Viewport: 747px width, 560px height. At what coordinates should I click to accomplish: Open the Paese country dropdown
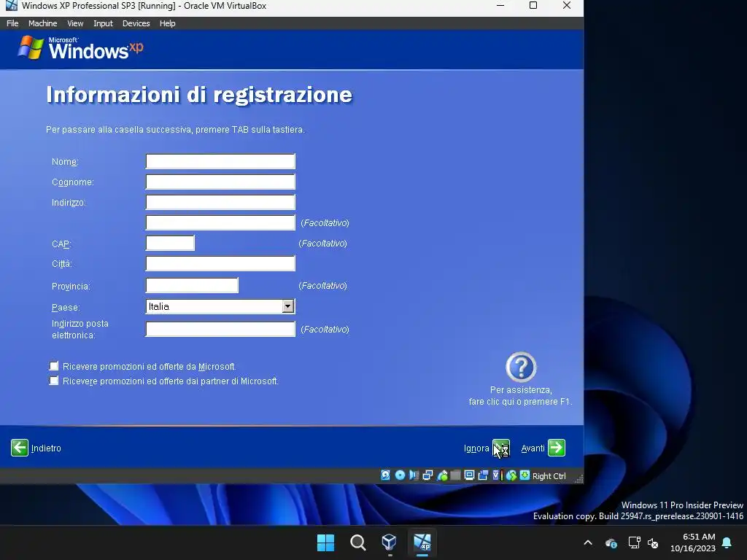(287, 306)
